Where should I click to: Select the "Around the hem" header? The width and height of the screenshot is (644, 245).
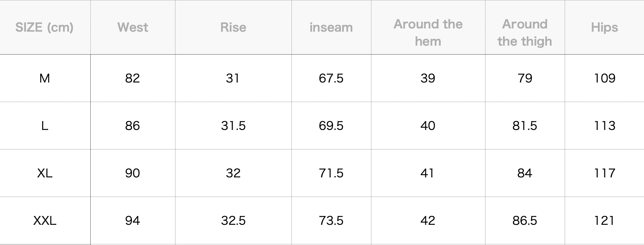tap(428, 32)
